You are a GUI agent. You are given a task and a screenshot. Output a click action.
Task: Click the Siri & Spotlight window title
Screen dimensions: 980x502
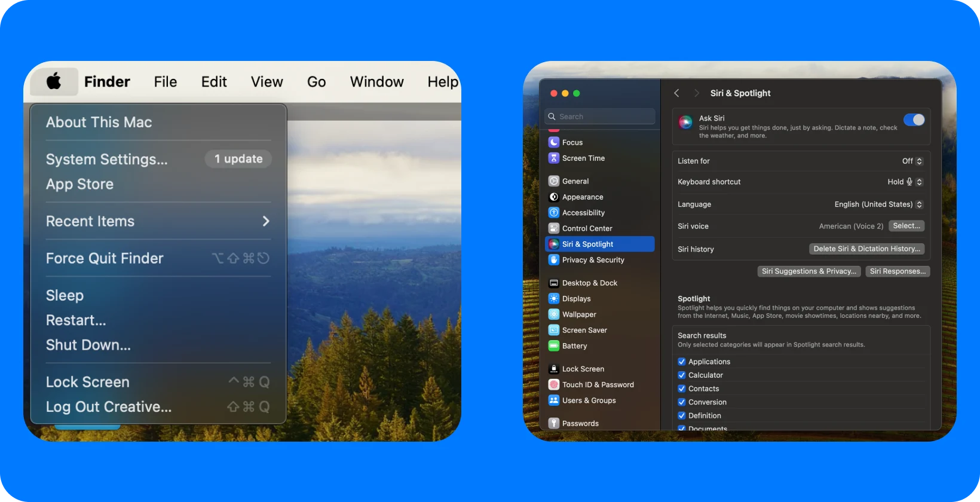click(x=740, y=93)
